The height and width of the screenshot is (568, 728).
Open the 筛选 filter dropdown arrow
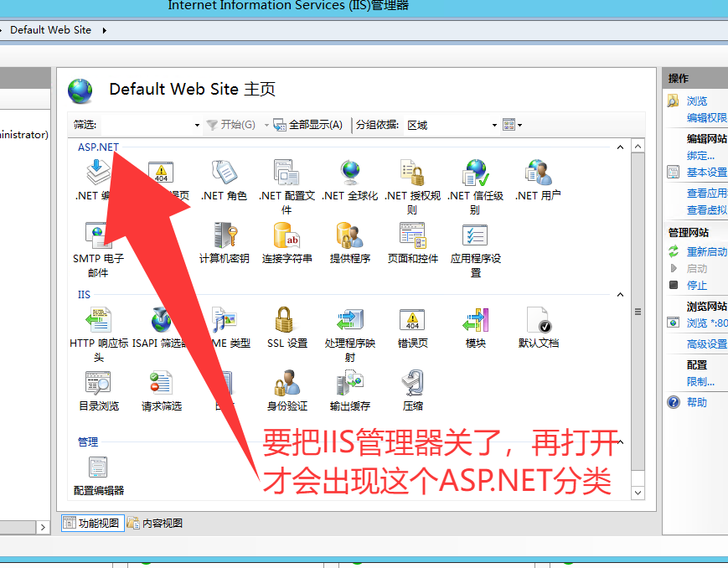click(x=197, y=125)
